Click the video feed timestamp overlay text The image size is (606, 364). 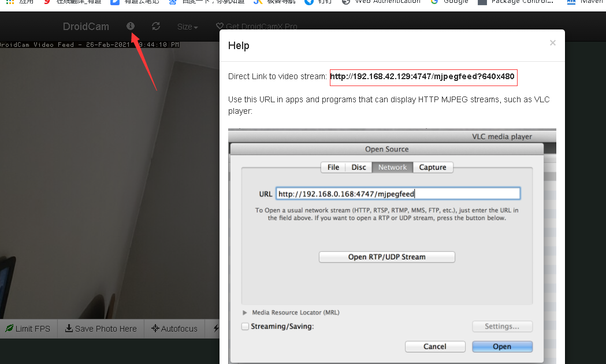(90, 45)
